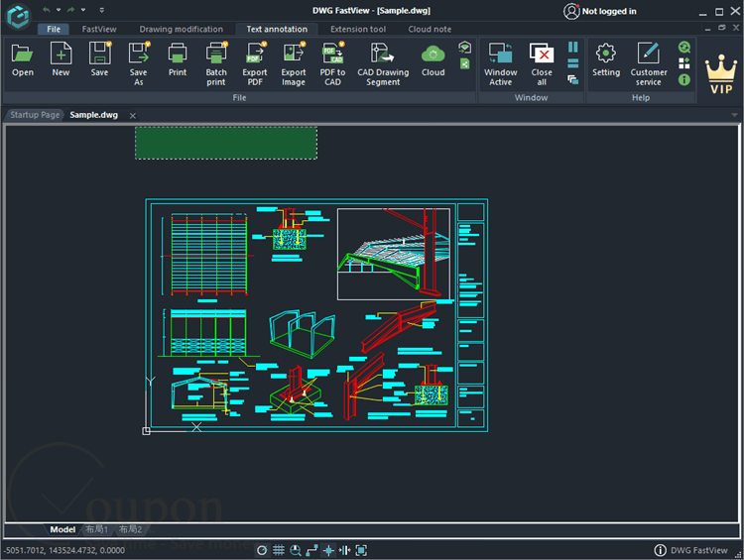Toggle lineweight display in the status bar

click(x=344, y=550)
